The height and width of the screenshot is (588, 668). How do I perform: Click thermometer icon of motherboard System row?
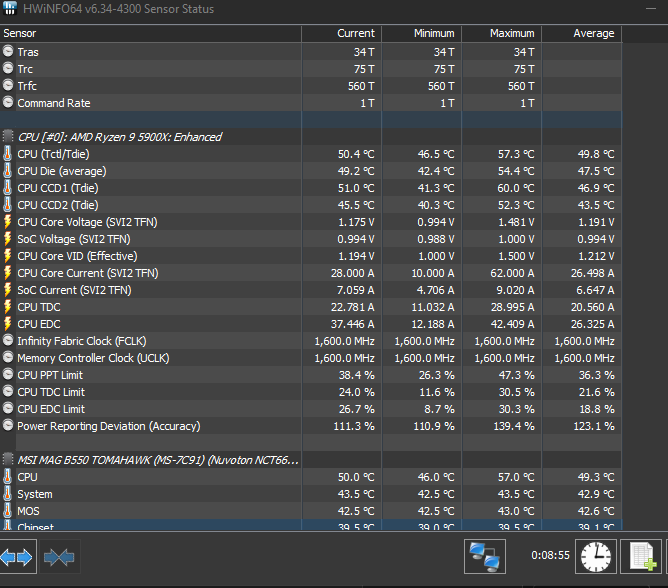point(7,494)
